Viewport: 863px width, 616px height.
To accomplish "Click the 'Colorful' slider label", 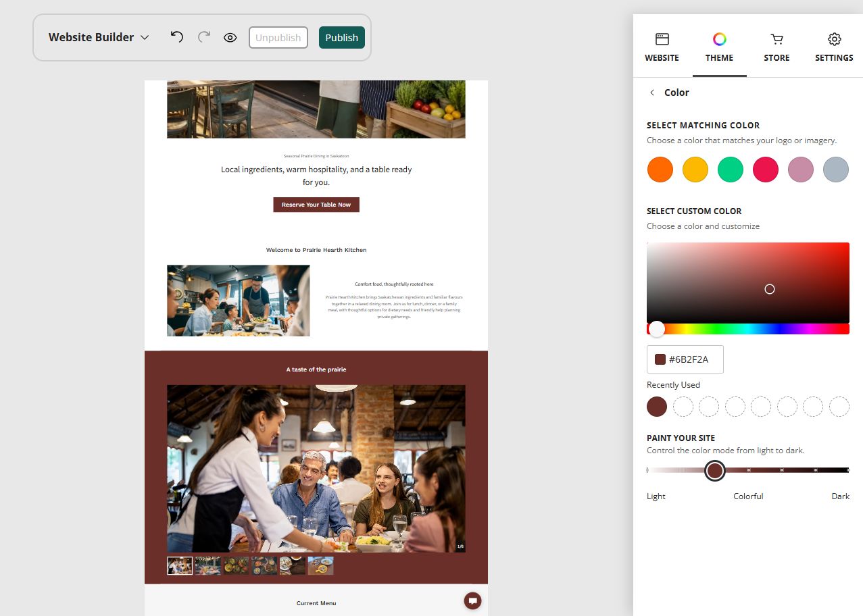I will (x=748, y=496).
